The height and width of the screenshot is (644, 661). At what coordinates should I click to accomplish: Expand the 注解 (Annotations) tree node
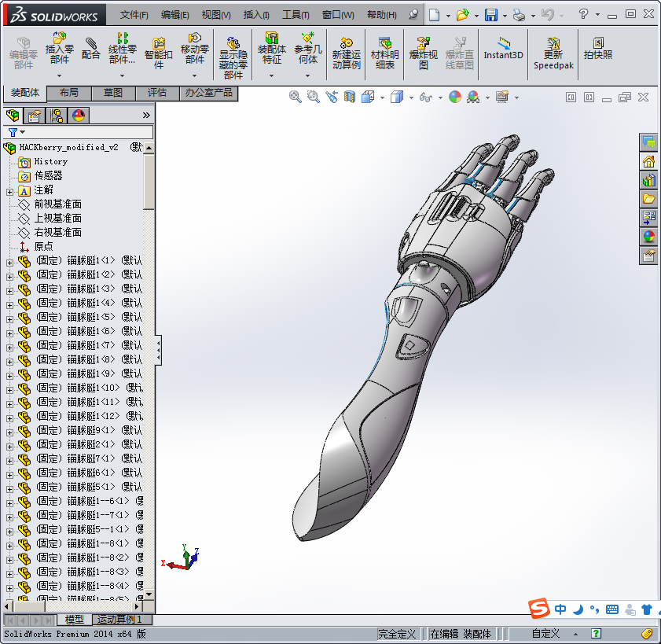(9, 192)
